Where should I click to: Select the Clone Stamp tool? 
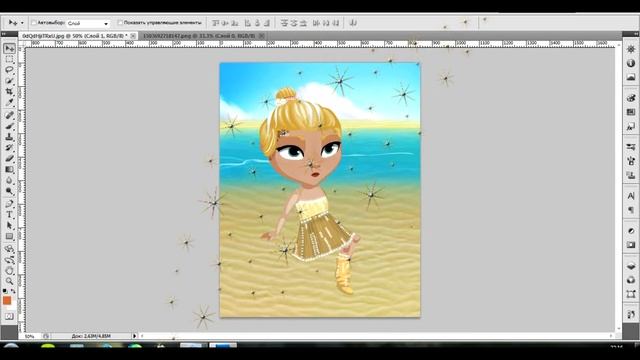click(9, 137)
